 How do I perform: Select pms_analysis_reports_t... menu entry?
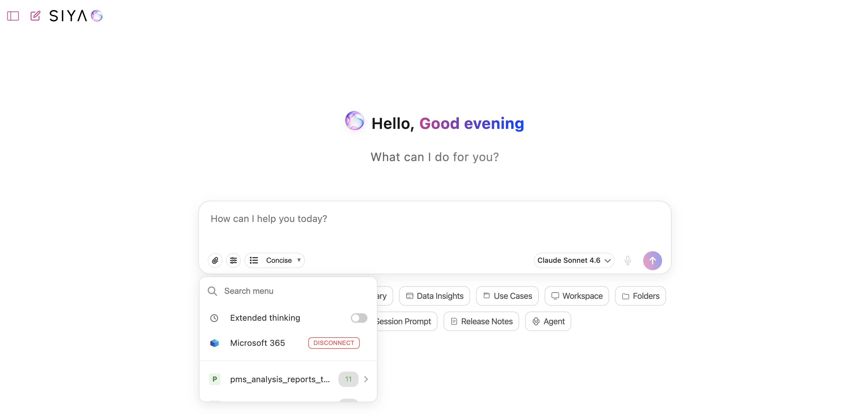279,379
